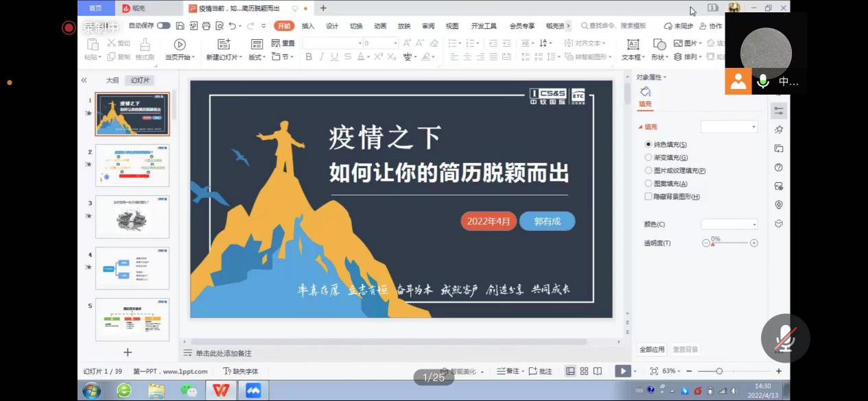The height and width of the screenshot is (401, 868).
Task: Turn off the AutoSave (自动保存) switch
Action: (x=163, y=24)
